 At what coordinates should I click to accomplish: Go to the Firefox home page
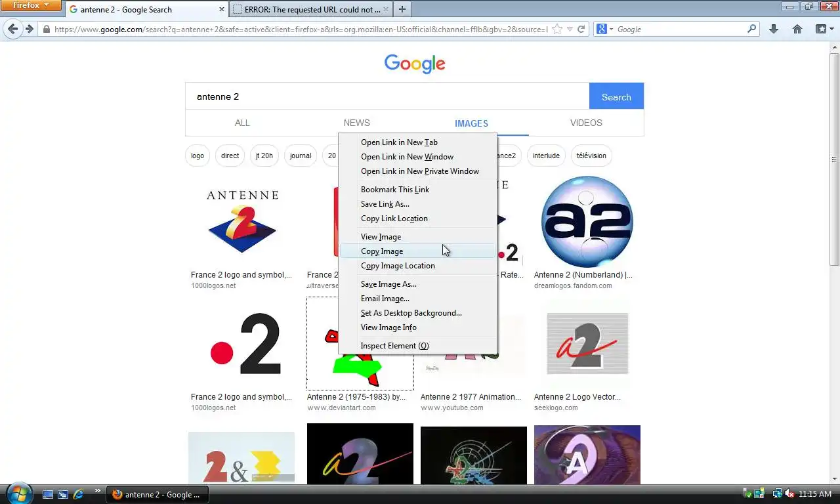(797, 29)
